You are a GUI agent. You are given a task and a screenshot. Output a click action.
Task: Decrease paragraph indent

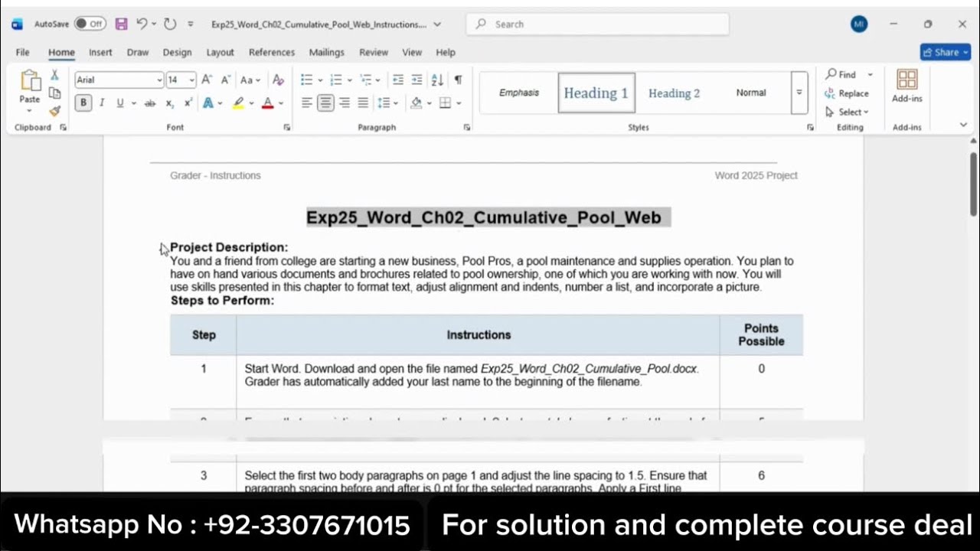(x=398, y=80)
